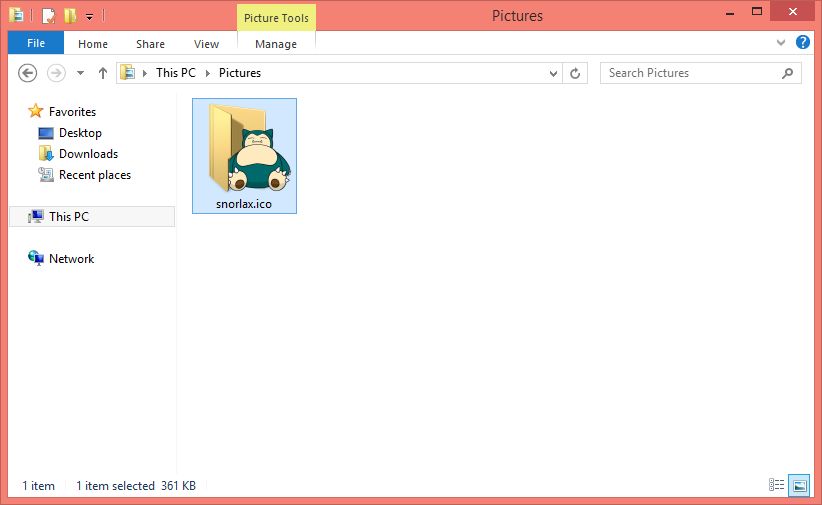
Task: Open the address bar history dropdown
Action: pyautogui.click(x=554, y=73)
